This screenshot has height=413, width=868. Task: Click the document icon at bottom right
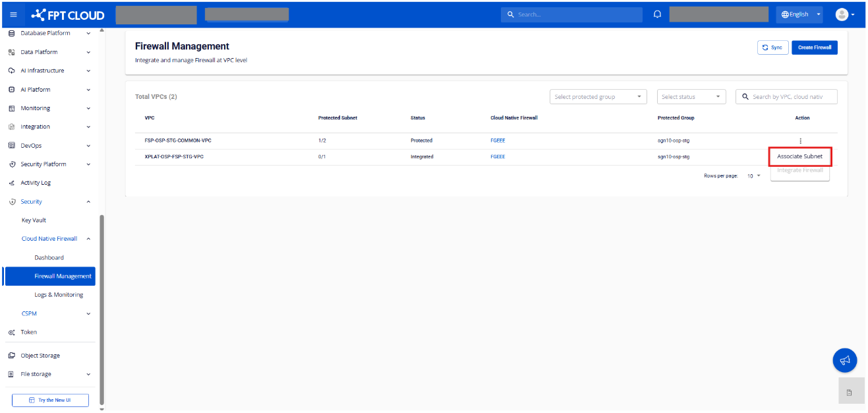849,393
